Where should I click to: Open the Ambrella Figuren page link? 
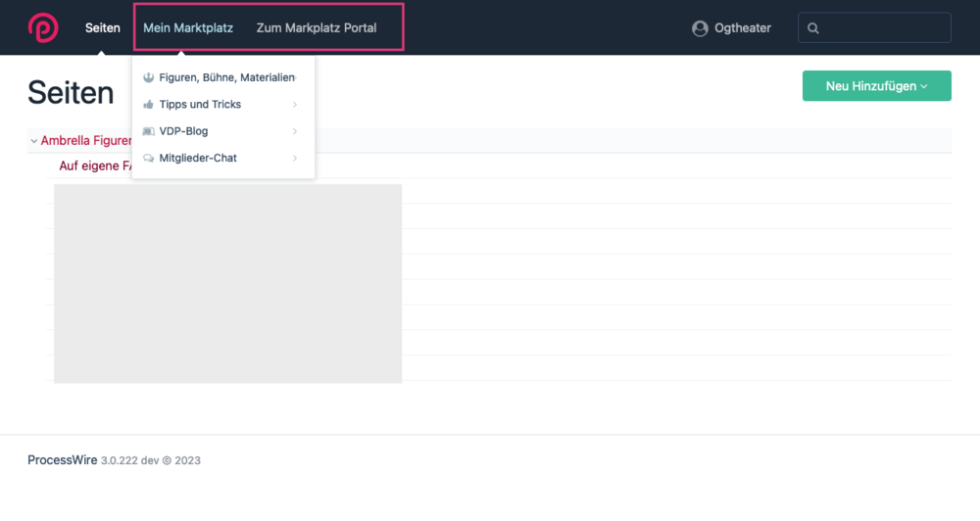86,141
